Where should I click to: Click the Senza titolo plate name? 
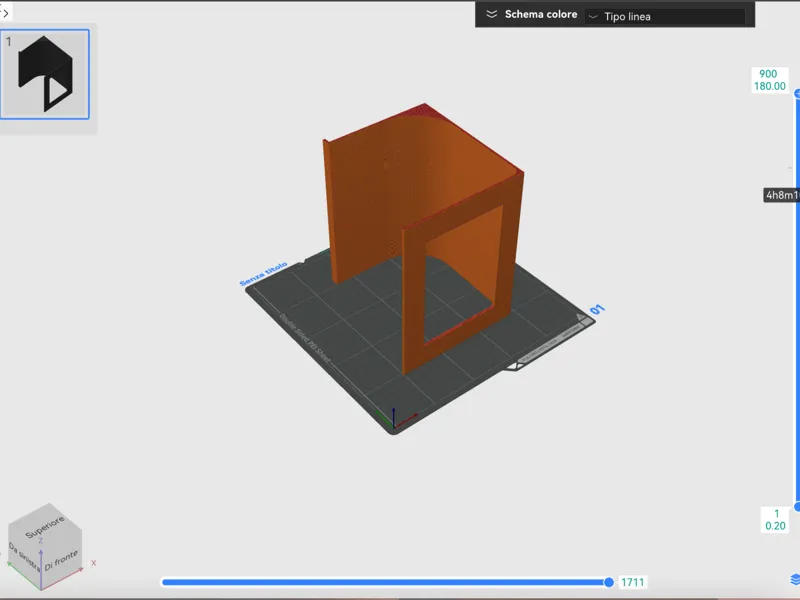(x=264, y=274)
